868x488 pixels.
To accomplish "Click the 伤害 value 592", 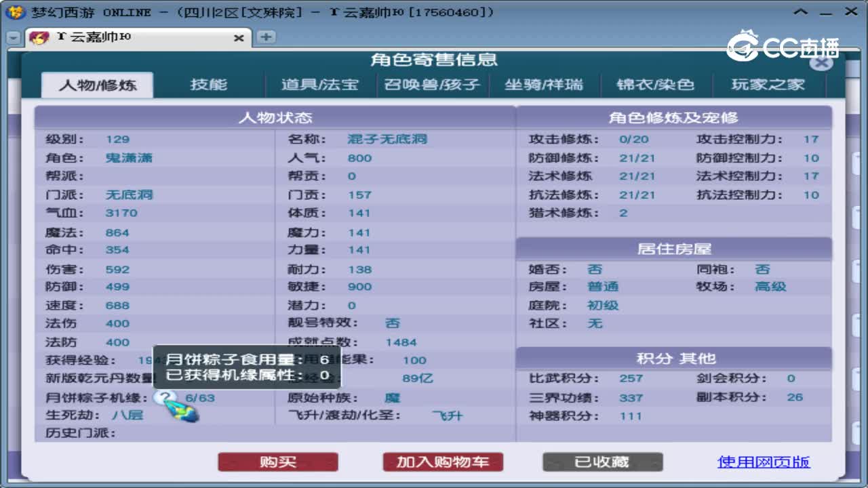I will (117, 269).
